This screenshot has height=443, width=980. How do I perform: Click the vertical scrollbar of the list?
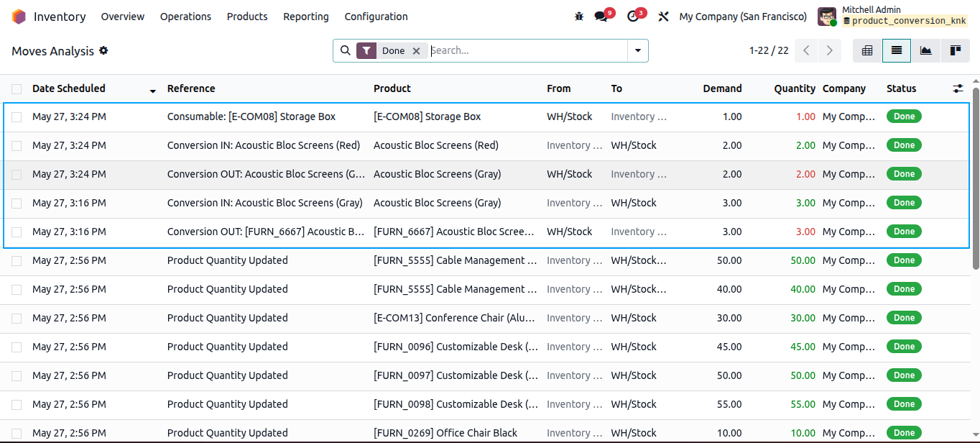coord(976,178)
